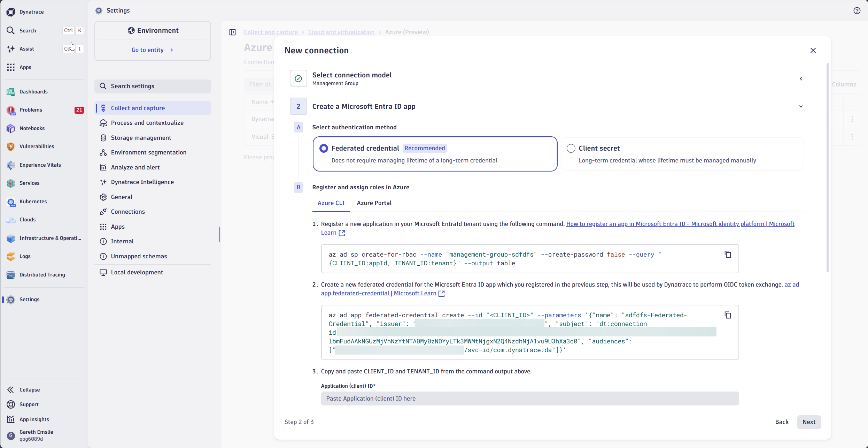The width and height of the screenshot is (868, 448).
Task: Open Dynatrace Intelligence settings
Action: [153, 182]
